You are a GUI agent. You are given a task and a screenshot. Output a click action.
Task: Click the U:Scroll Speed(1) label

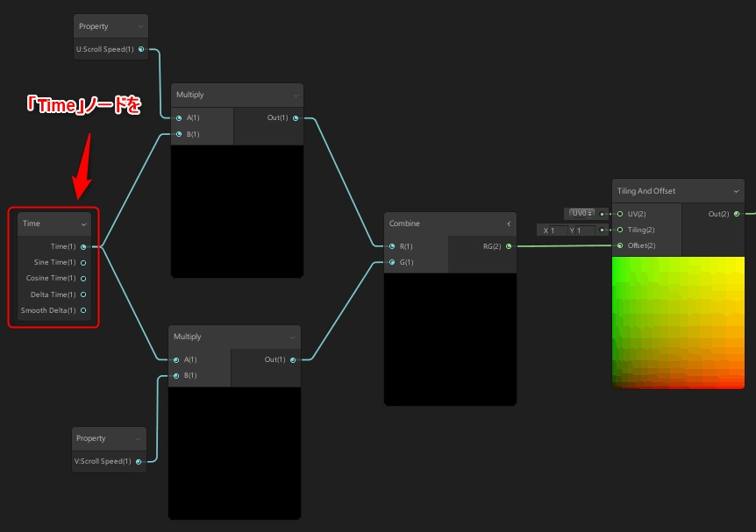104,49
